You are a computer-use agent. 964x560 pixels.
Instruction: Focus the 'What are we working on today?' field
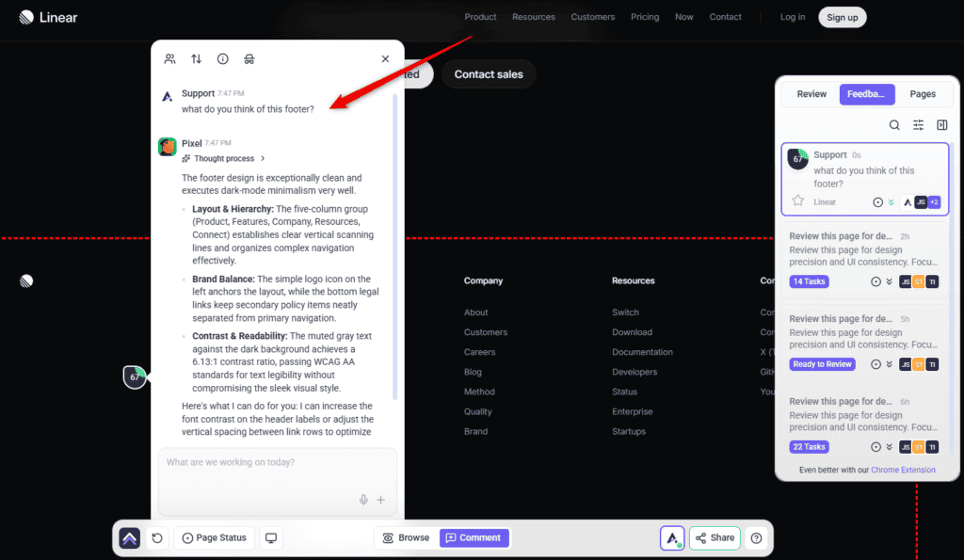(x=278, y=481)
